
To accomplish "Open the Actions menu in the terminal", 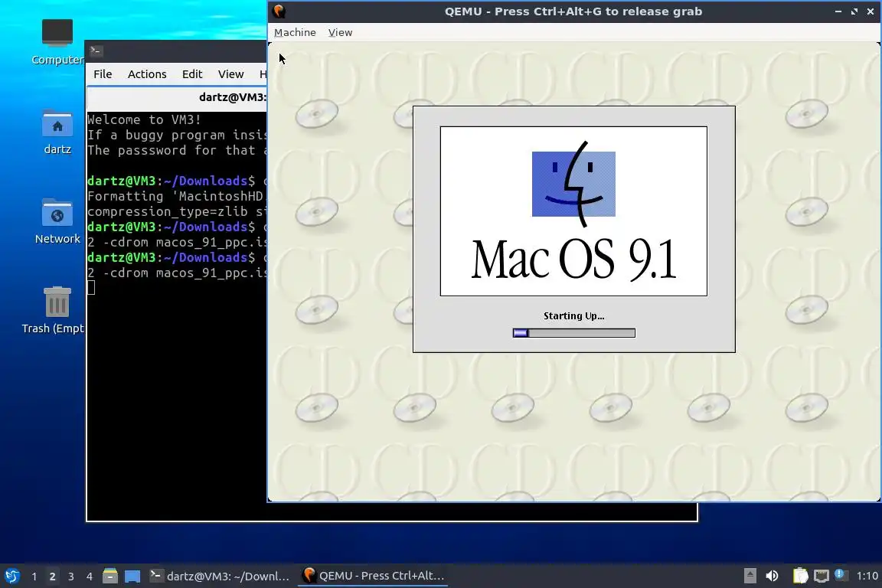I will (147, 74).
